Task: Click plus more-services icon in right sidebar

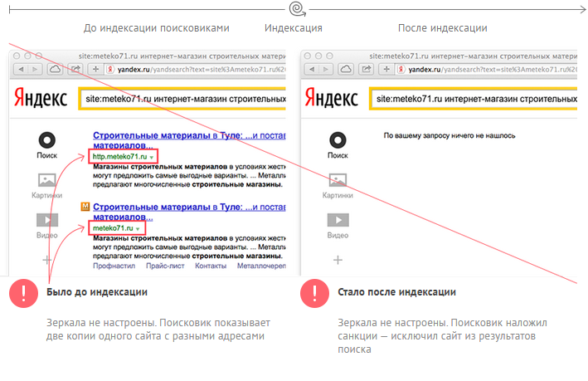Action: click(338, 260)
